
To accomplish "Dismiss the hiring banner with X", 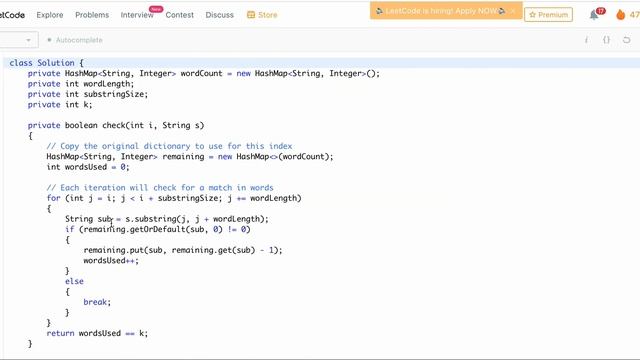I will click(513, 11).
